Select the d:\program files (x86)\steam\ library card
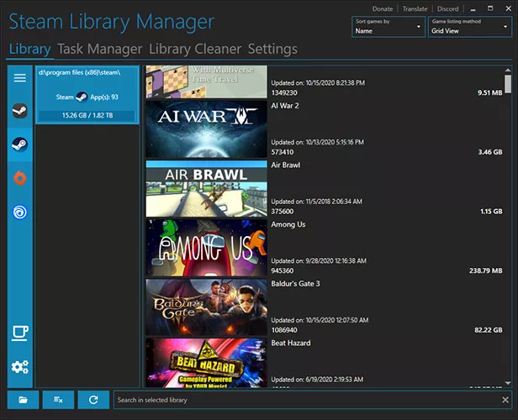 [87, 95]
